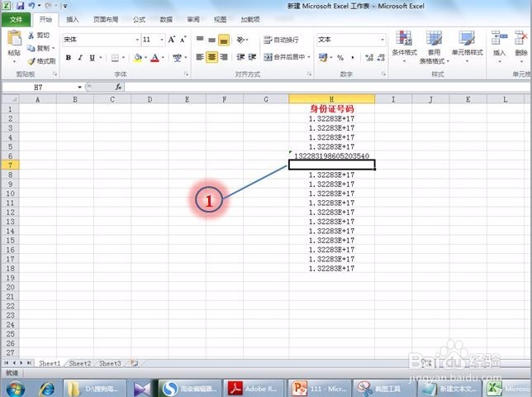Open the fill color dropdown arrow
The width and height of the screenshot is (532, 397).
coord(146,58)
